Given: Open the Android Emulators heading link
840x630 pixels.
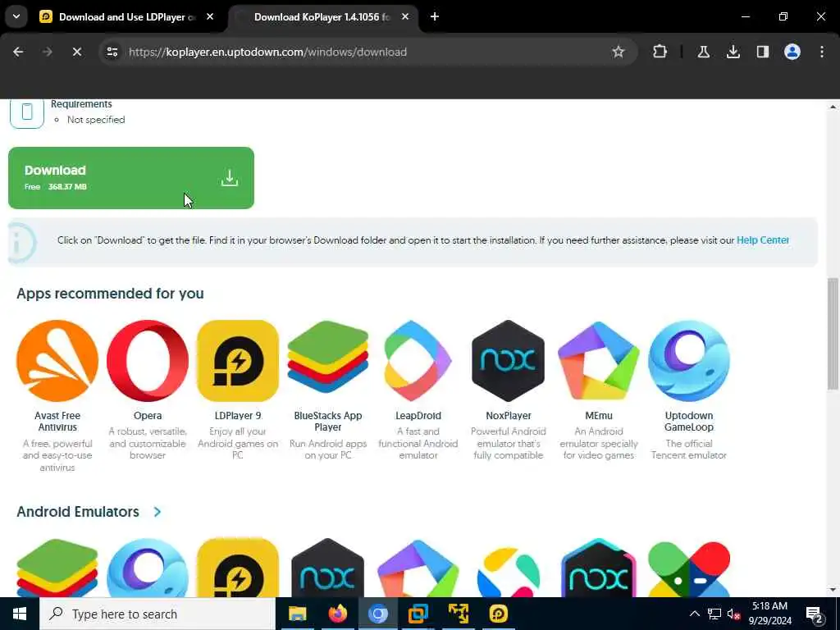Looking at the screenshot, I should coord(78,512).
